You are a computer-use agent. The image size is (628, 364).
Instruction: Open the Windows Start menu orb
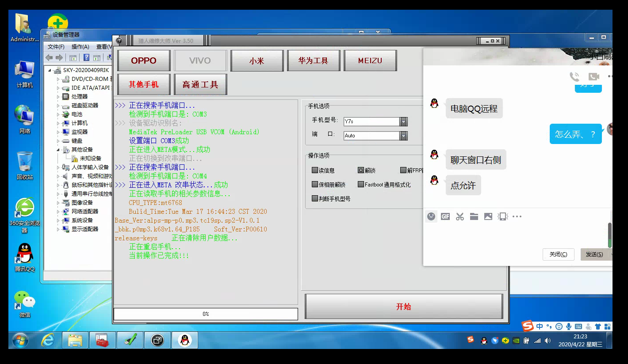(20, 340)
